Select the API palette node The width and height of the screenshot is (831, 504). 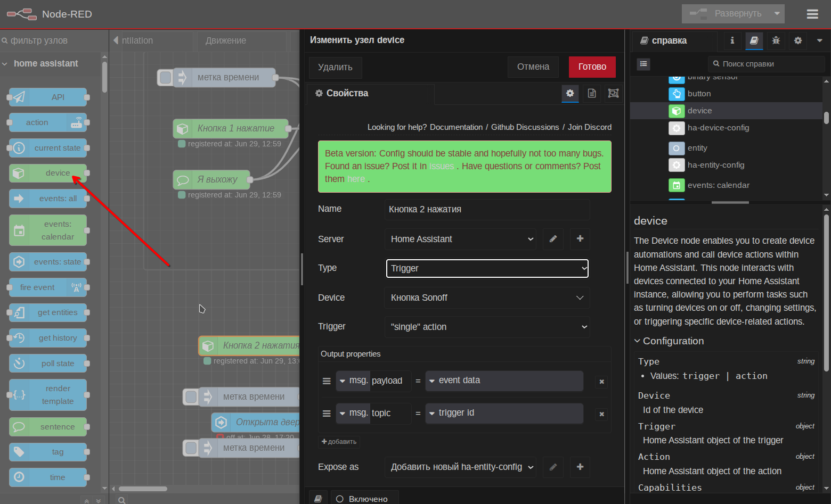click(48, 97)
